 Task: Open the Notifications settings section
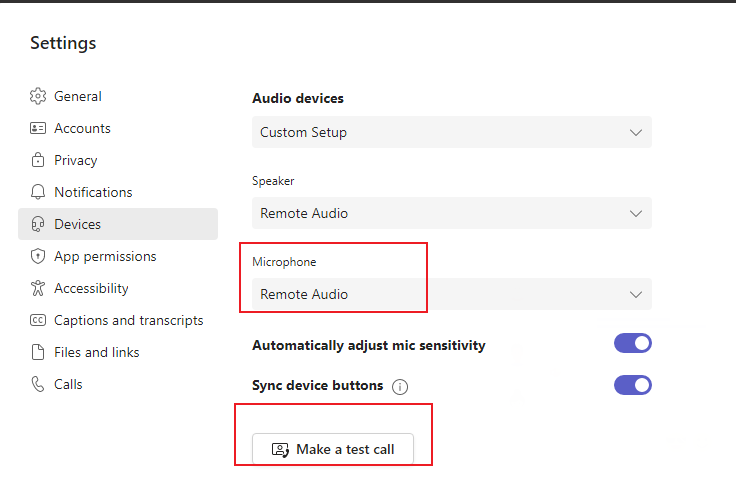coord(93,192)
